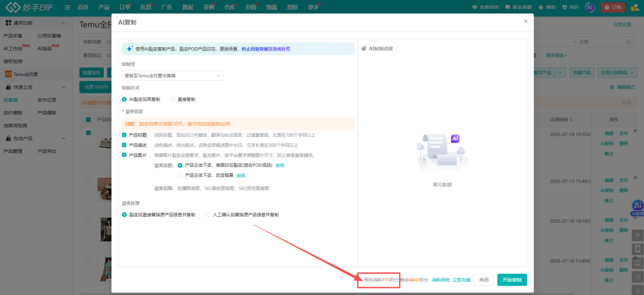Click the double-arrow expand icon on right edge
644x295 pixels.
click(637, 235)
